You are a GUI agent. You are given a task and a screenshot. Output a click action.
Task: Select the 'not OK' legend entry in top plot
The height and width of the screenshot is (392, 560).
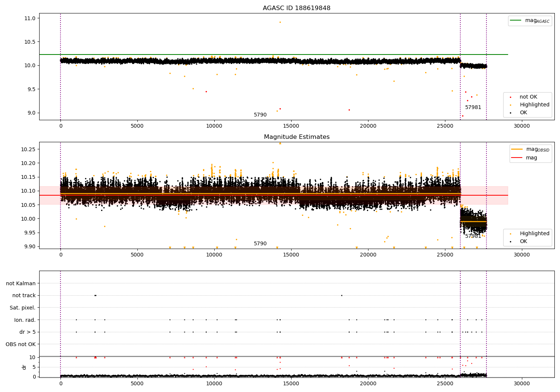528,97
